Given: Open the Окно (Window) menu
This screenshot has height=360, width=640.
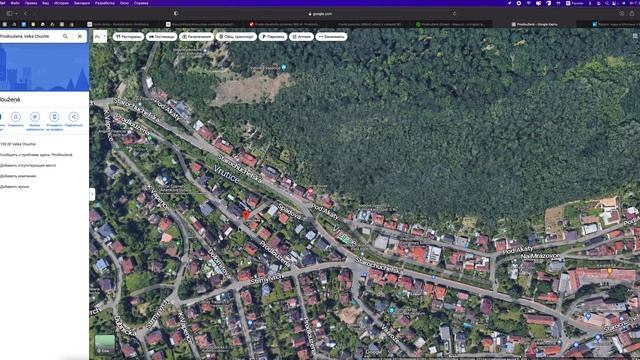Looking at the screenshot, I should click(124, 3).
